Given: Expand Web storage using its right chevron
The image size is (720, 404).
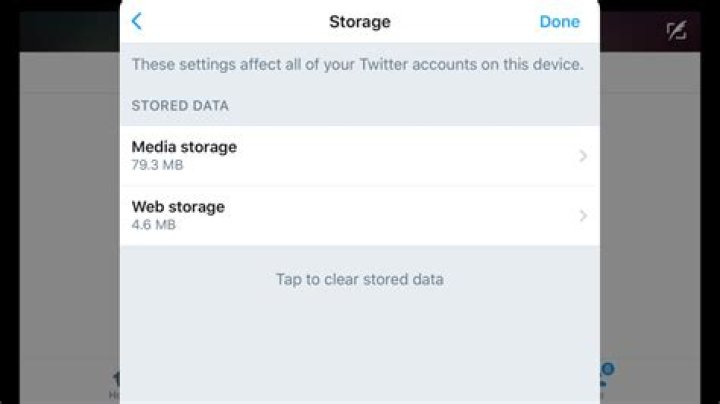Looking at the screenshot, I should click(583, 215).
